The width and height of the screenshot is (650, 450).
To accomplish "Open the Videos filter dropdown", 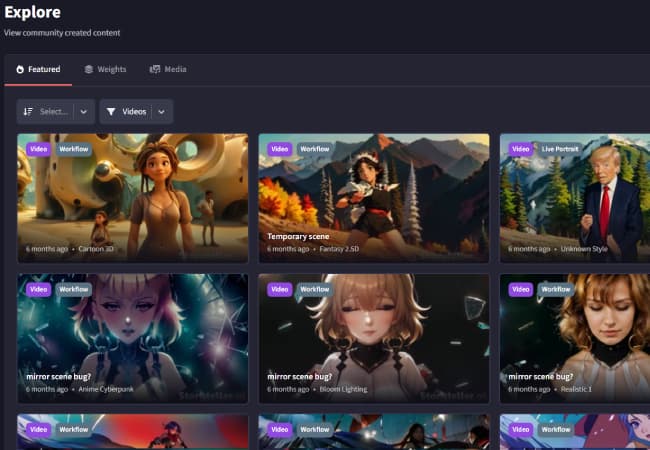I will 136,111.
